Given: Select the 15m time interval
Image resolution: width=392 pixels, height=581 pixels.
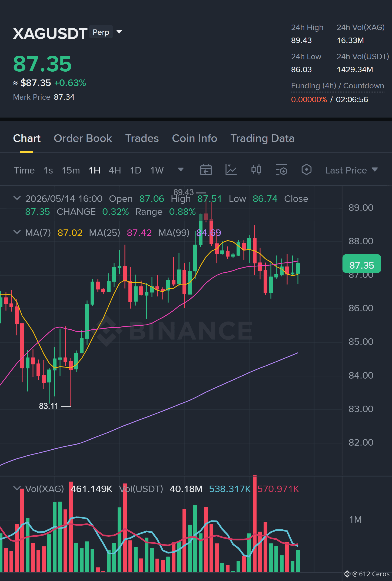Looking at the screenshot, I should [71, 170].
